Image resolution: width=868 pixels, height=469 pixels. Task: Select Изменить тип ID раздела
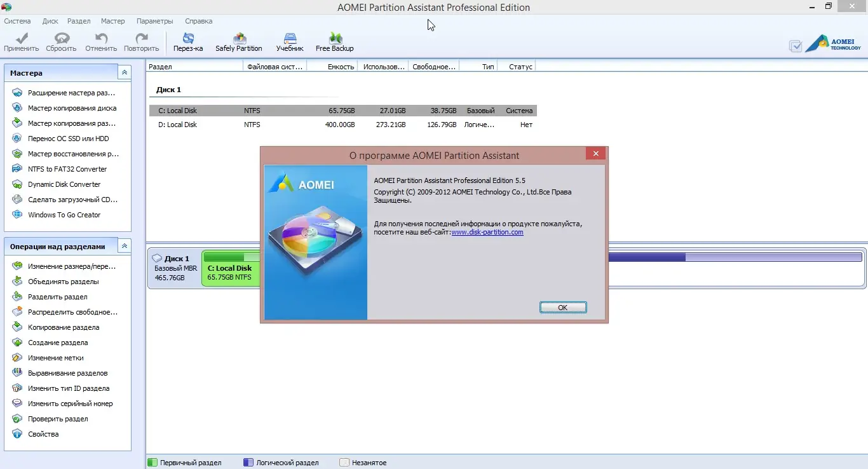[60, 388]
